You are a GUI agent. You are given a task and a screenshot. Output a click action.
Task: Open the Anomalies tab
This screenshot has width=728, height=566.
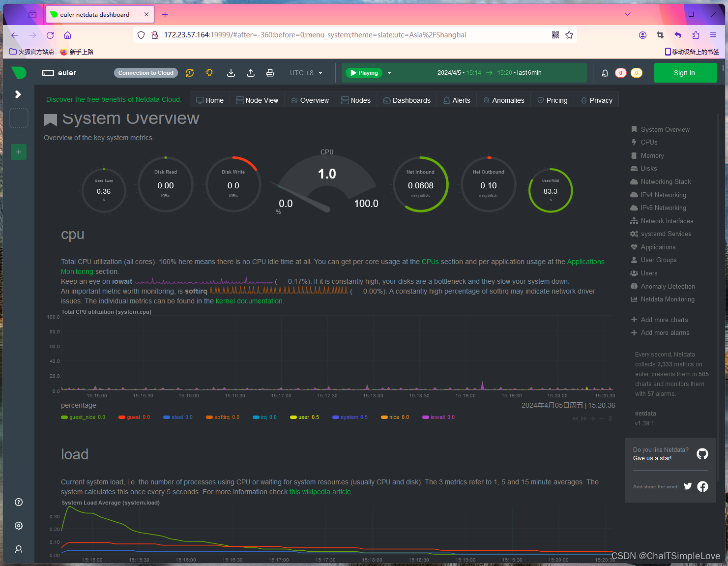point(504,100)
